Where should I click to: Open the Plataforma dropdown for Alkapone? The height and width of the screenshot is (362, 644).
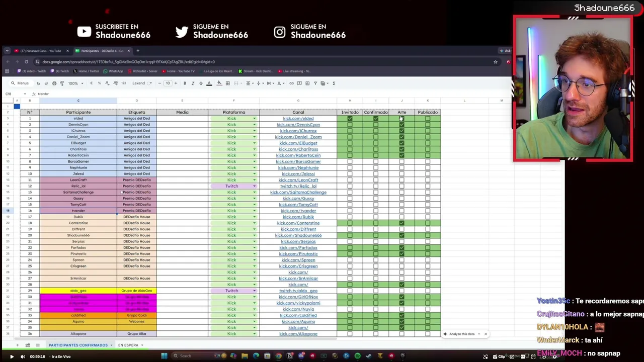pos(254,334)
